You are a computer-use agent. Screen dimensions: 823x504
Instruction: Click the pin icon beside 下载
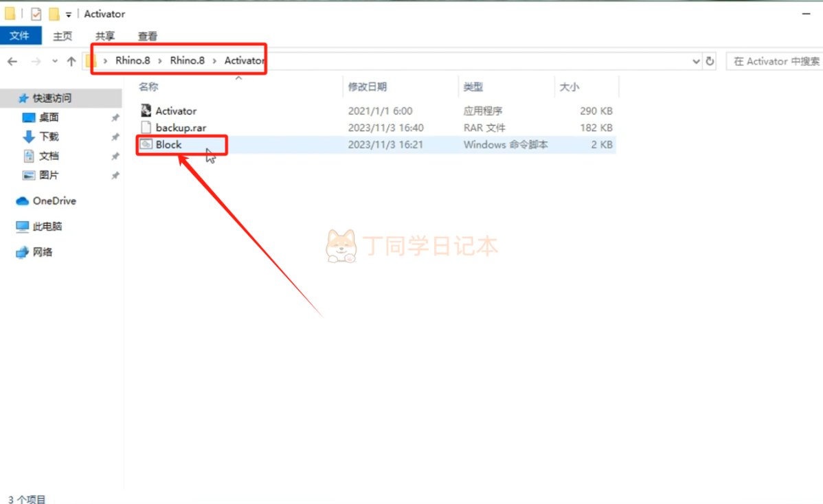pyautogui.click(x=115, y=137)
